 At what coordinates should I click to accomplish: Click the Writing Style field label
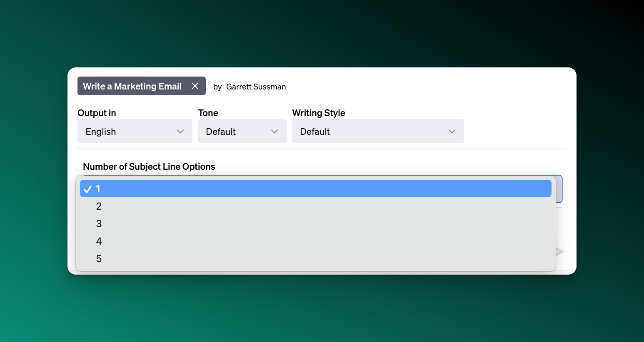point(318,113)
